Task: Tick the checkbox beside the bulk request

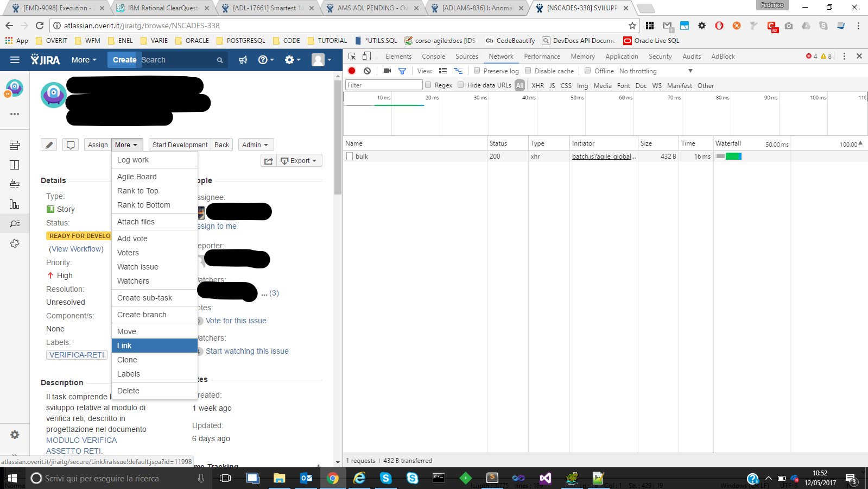Action: click(350, 156)
